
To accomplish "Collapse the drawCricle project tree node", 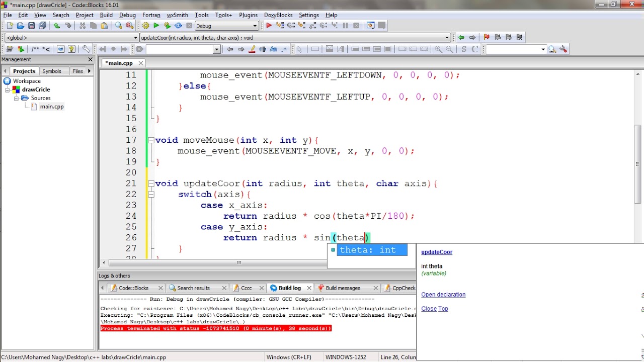I will pos(8,89).
